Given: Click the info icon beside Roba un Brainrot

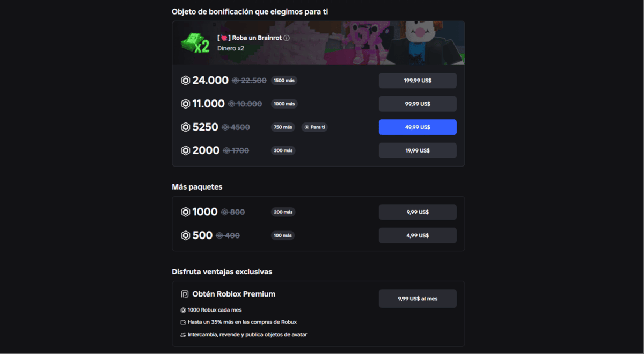Looking at the screenshot, I should click(x=287, y=38).
